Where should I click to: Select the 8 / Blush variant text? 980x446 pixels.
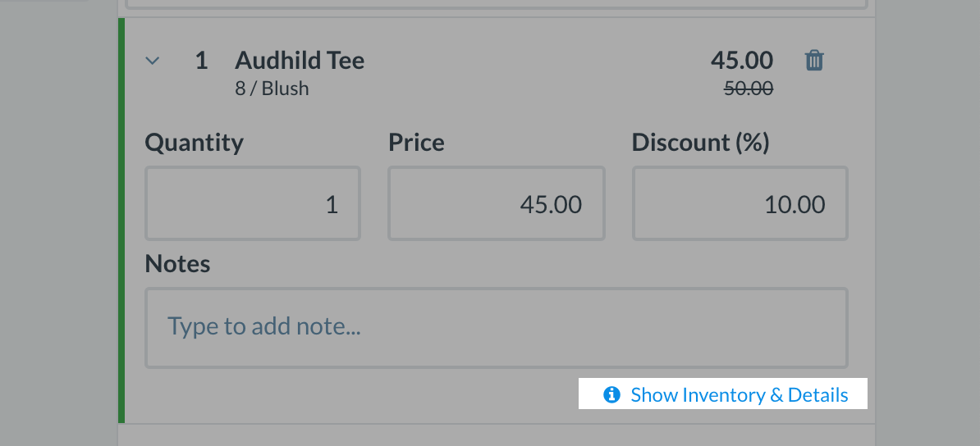pos(272,89)
